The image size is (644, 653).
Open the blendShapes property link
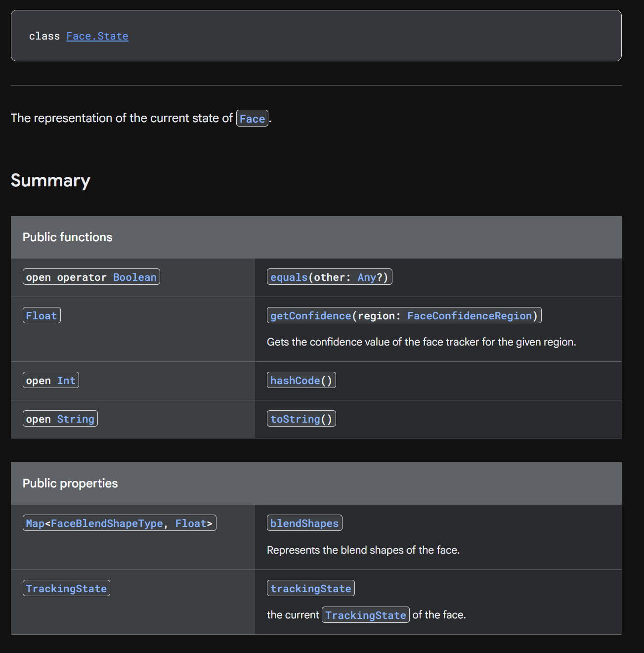click(x=304, y=523)
